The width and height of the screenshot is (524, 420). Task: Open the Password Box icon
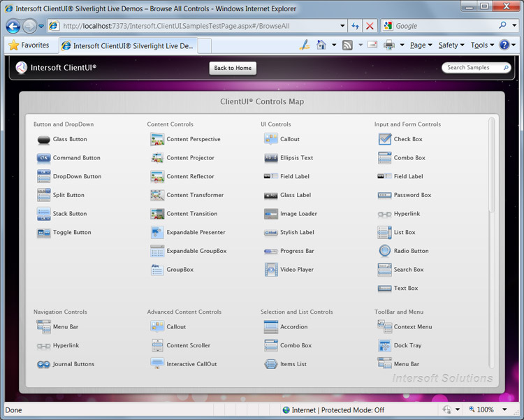[384, 195]
